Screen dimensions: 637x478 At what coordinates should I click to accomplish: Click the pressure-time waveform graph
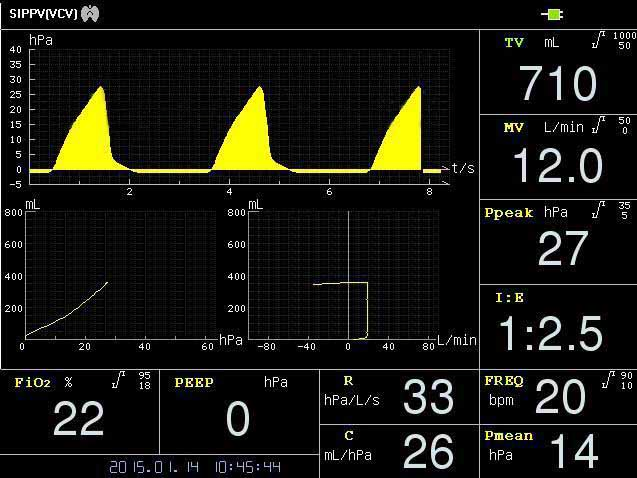[240, 117]
